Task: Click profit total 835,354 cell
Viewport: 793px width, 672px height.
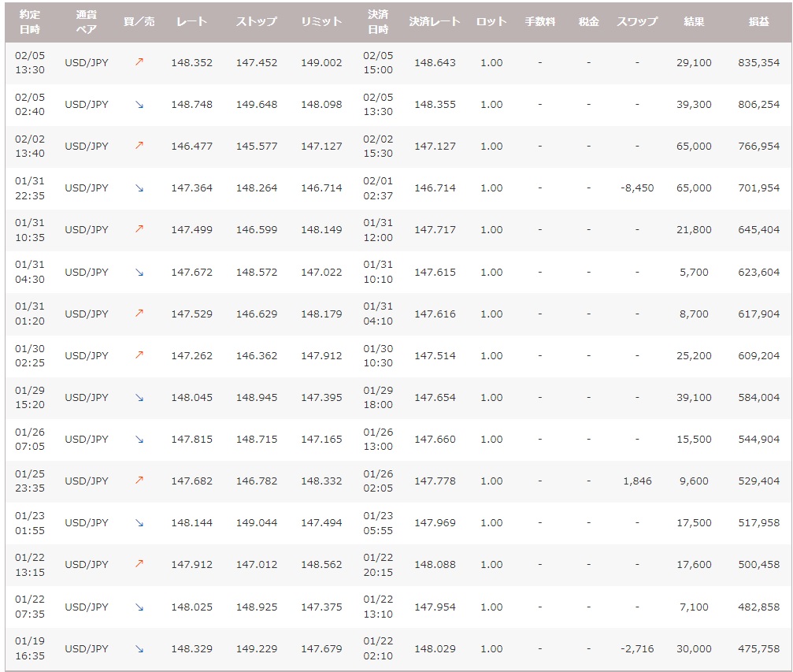Action: (759, 62)
